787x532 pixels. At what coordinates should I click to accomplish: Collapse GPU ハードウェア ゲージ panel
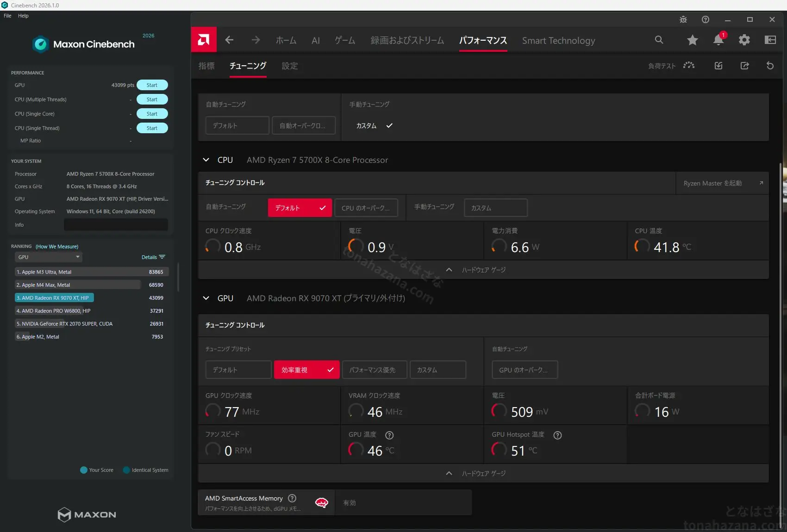click(x=483, y=473)
